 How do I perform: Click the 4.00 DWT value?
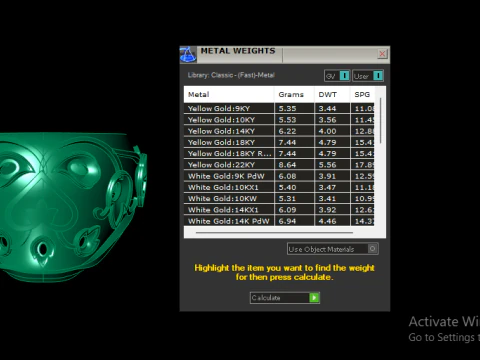point(327,131)
